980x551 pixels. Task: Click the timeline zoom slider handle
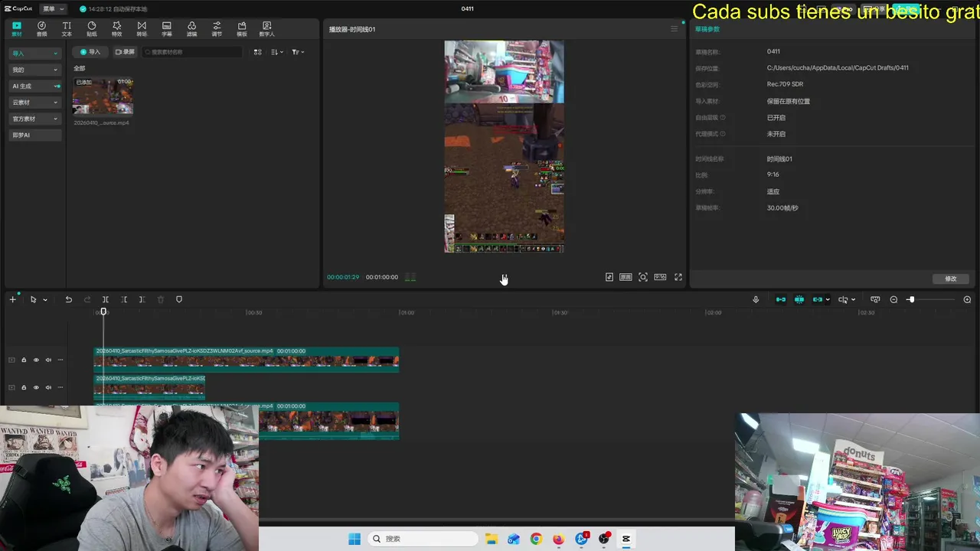coord(910,299)
